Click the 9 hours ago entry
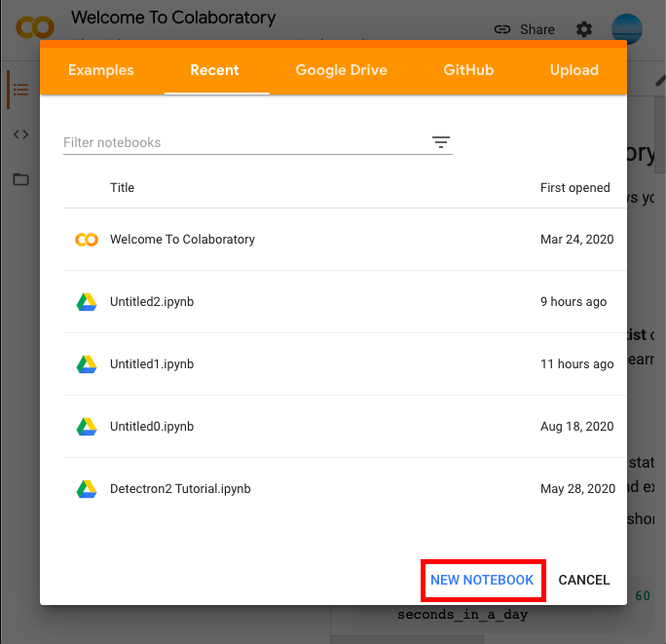Screen dimensions: 666x644 573,302
